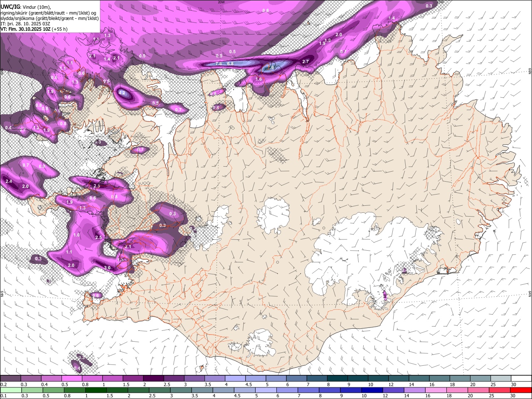
Task: Click the '0.2' label on snow scale
Action: pos(3,384)
